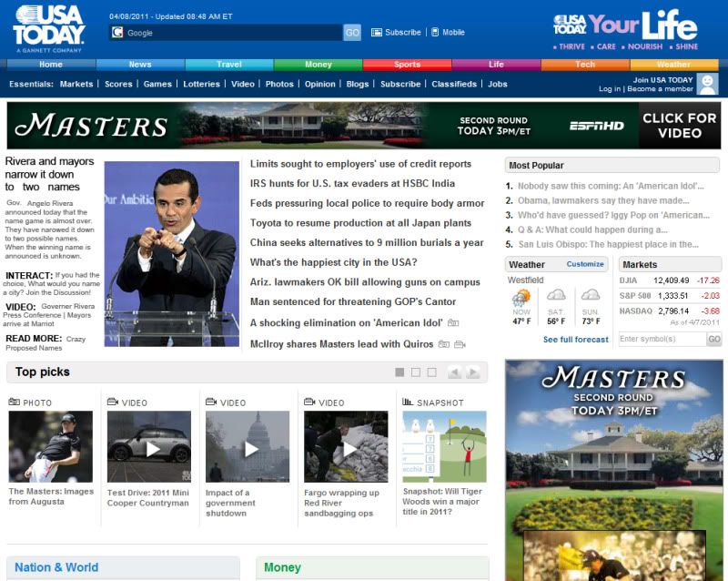Click the Opinion essentials link
Viewport: 728px width, 581px height.
[x=320, y=84]
